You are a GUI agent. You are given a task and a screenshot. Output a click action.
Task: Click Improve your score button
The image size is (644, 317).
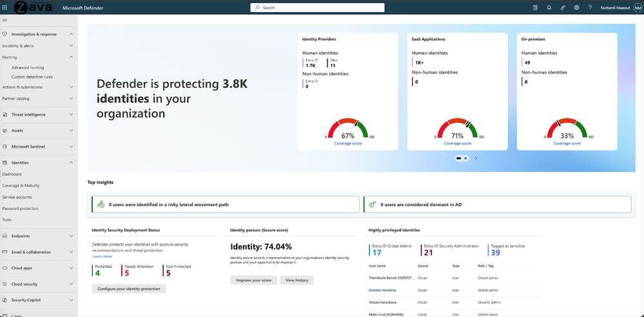pyautogui.click(x=253, y=280)
